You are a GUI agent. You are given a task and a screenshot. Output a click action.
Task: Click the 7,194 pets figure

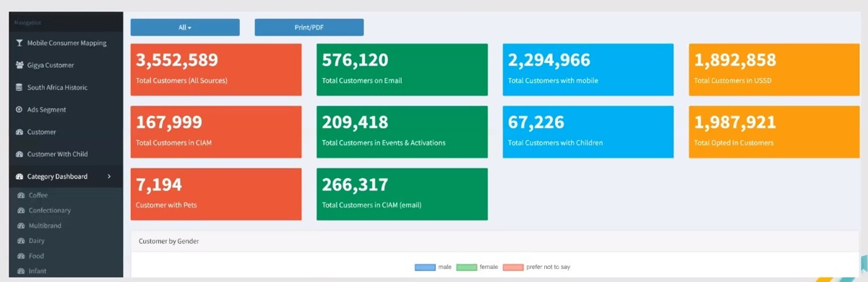pyautogui.click(x=159, y=184)
